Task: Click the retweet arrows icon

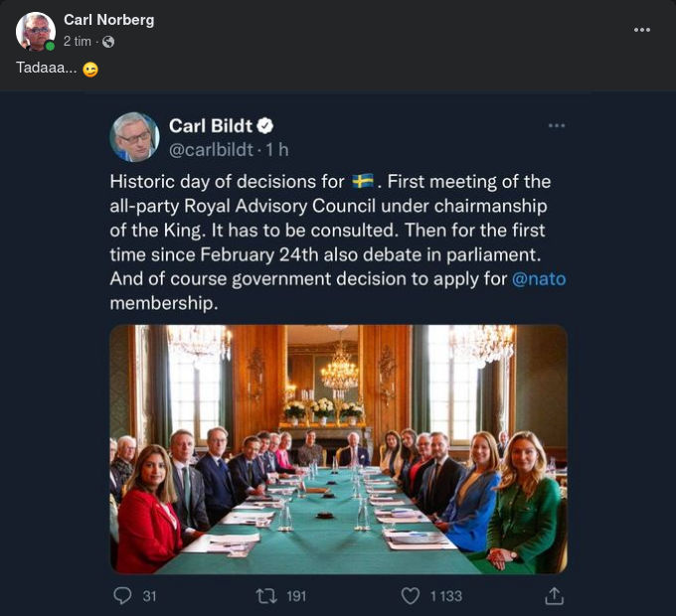Action: pos(266,595)
